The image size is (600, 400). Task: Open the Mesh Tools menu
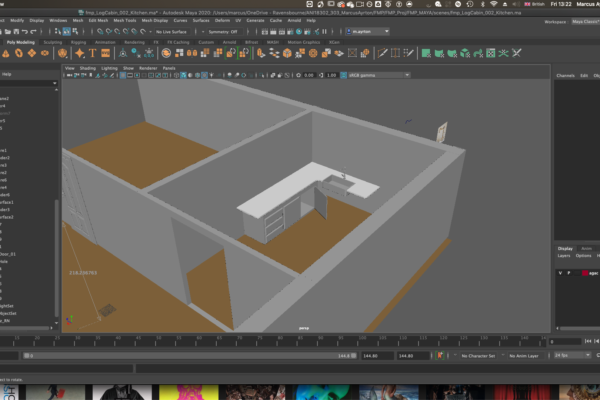tap(125, 21)
